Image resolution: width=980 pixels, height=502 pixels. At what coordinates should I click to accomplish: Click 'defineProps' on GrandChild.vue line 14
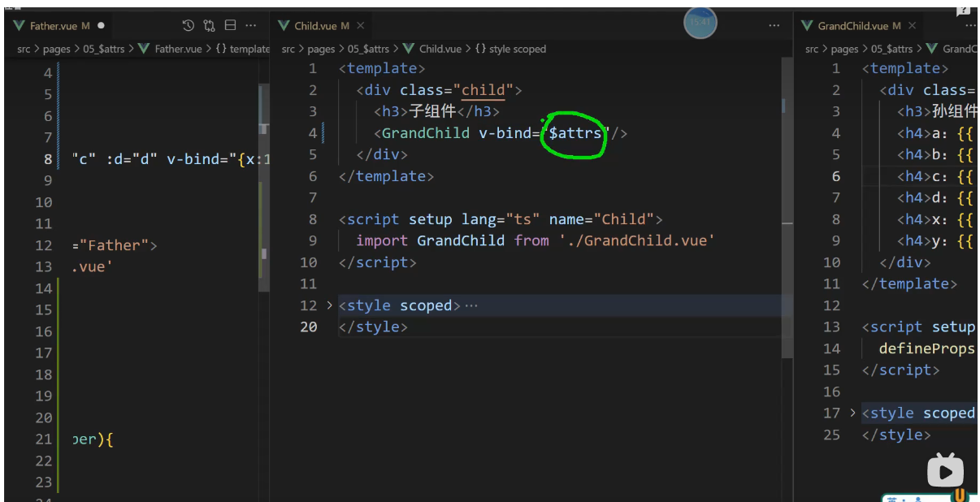pos(926,348)
